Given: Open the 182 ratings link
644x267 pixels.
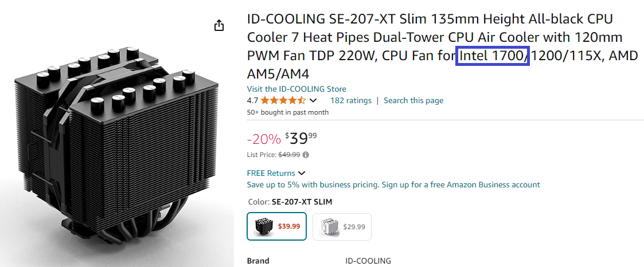Looking at the screenshot, I should tap(351, 100).
